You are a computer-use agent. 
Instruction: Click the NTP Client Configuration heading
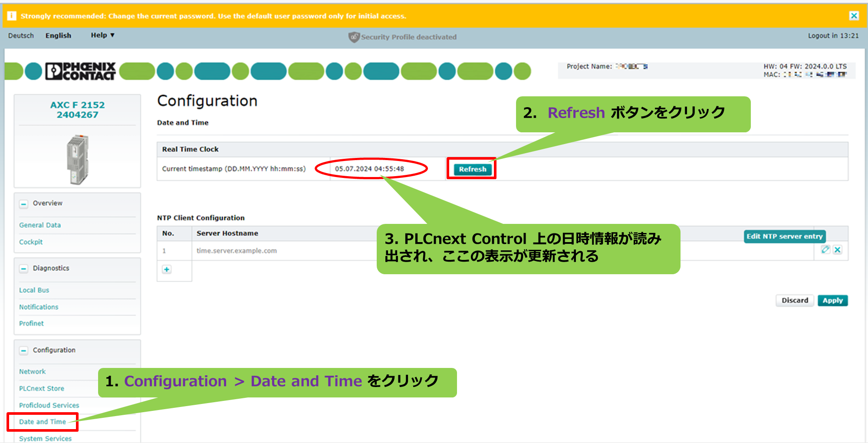click(x=201, y=218)
